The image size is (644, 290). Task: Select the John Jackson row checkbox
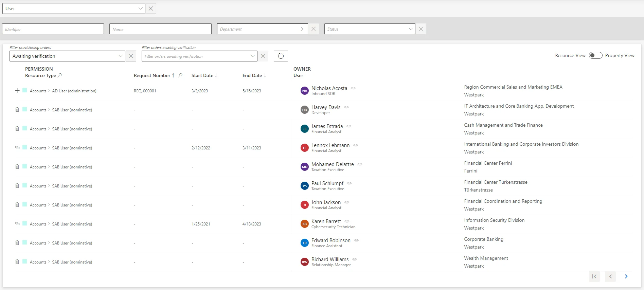point(25,204)
